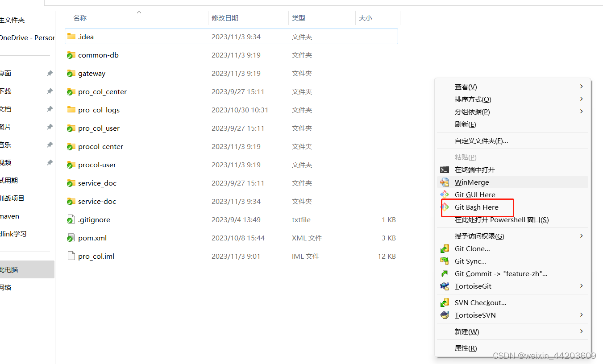The width and height of the screenshot is (603, 364).
Task: Click the Git GUI Here icon
Action: point(445,194)
